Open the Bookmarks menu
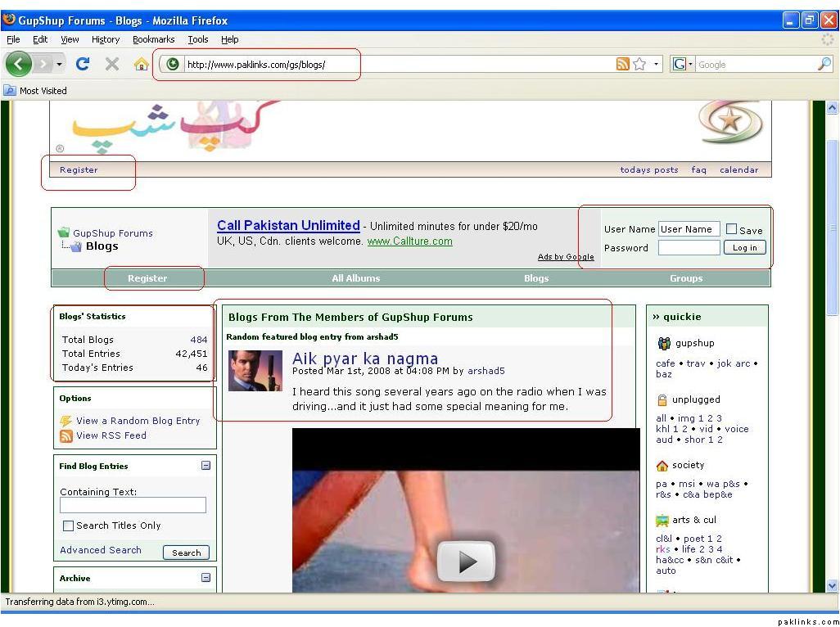840x627 pixels. point(153,39)
